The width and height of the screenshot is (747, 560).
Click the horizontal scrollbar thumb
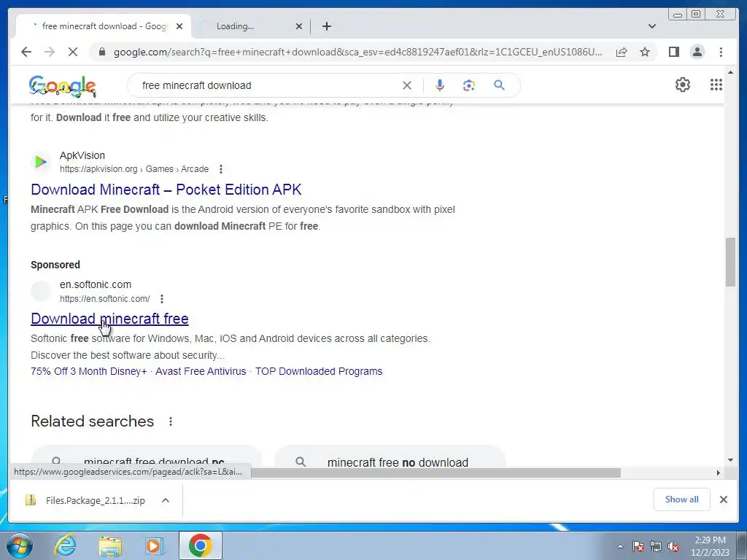click(x=436, y=472)
